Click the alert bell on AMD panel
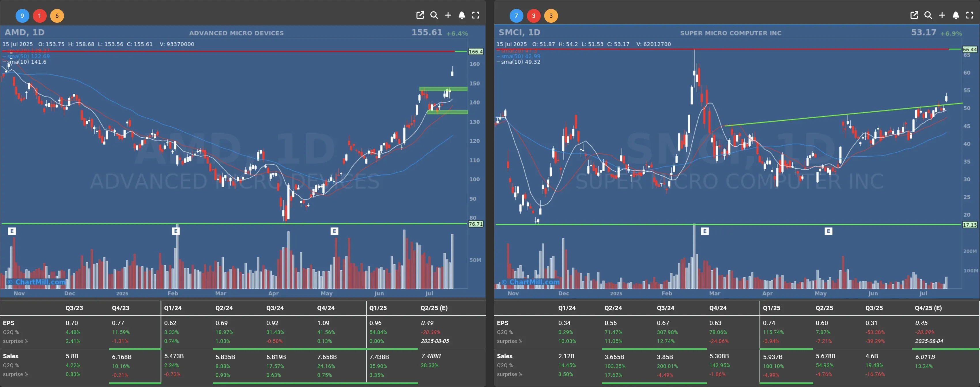 pos(461,15)
